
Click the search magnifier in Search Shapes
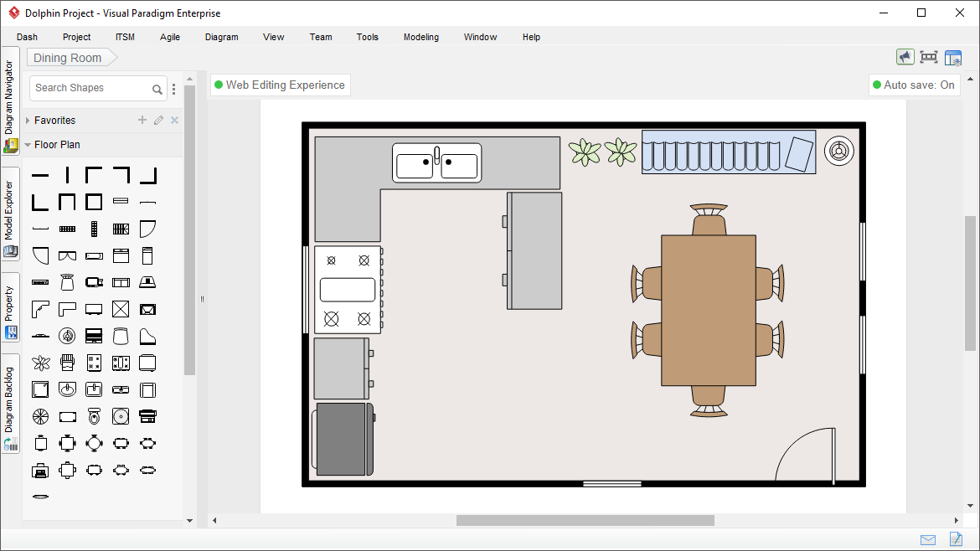157,90
